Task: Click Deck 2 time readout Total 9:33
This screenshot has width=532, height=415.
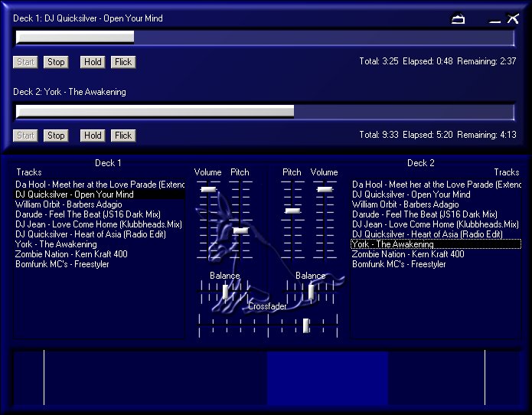Action: pyautogui.click(x=379, y=135)
